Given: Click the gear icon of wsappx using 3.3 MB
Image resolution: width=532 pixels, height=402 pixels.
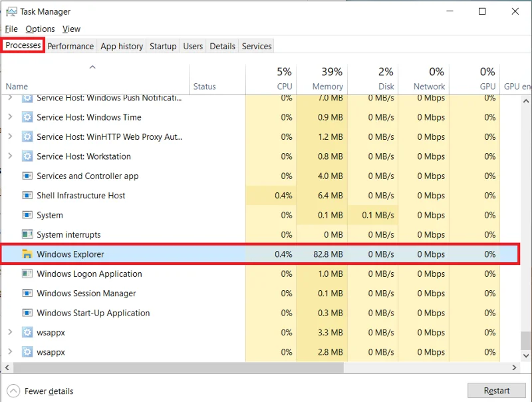Looking at the screenshot, I should (27, 332).
